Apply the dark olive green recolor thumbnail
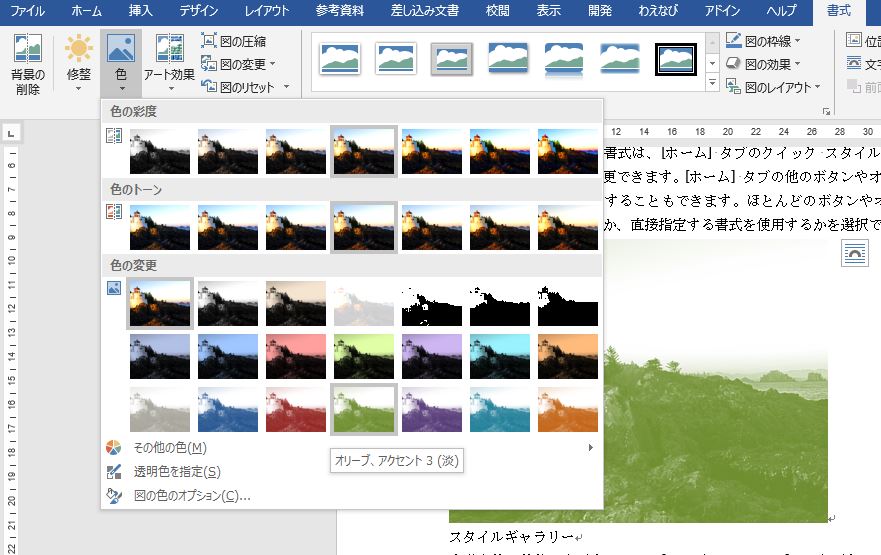The width and height of the screenshot is (881, 555). click(364, 356)
